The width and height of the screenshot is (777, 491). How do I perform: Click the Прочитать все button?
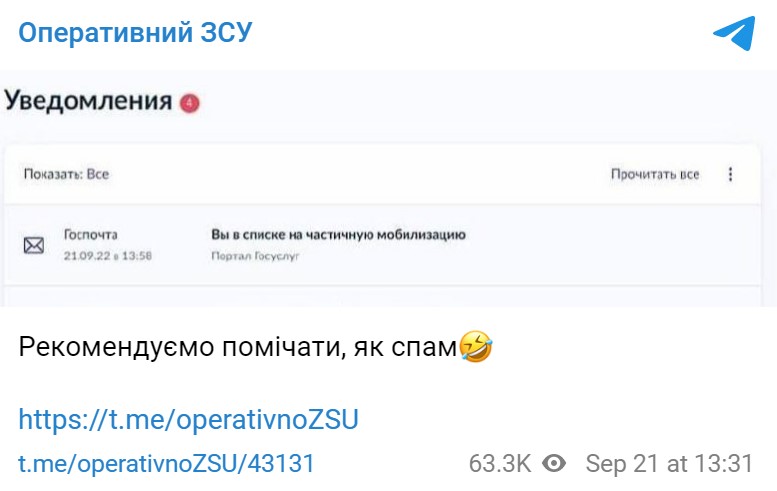coord(655,175)
